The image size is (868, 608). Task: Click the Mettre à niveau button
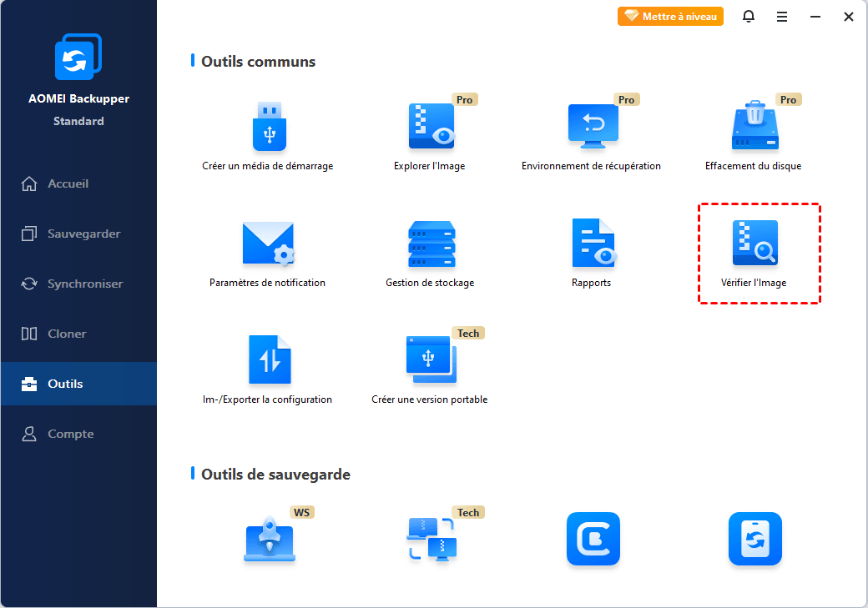tap(670, 17)
